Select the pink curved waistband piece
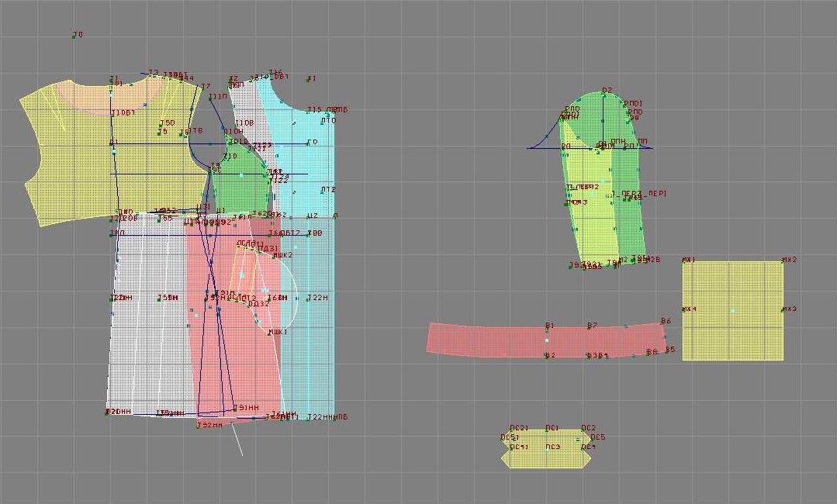 (x=496, y=341)
